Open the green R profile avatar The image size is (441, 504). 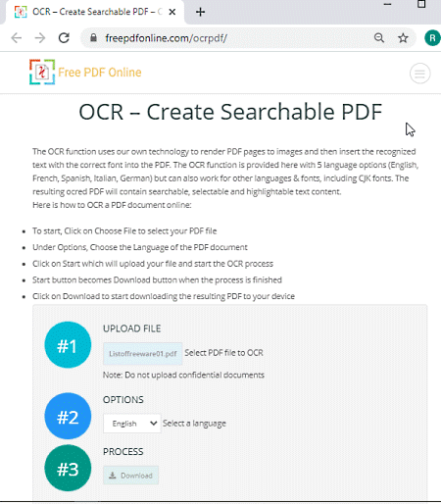(432, 38)
